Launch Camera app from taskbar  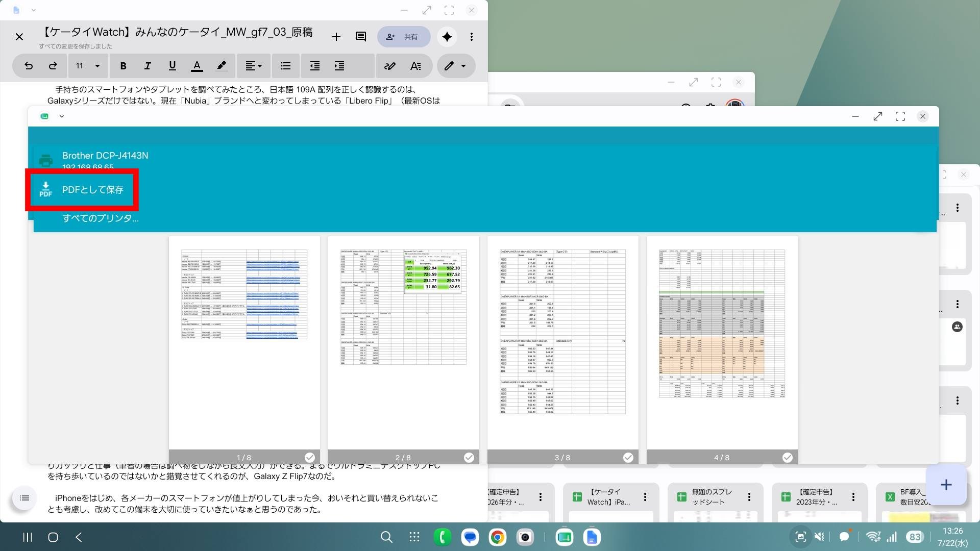pyautogui.click(x=525, y=537)
